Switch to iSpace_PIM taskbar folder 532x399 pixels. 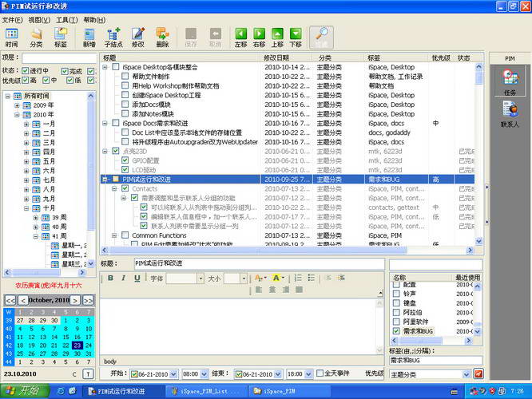coord(288,391)
